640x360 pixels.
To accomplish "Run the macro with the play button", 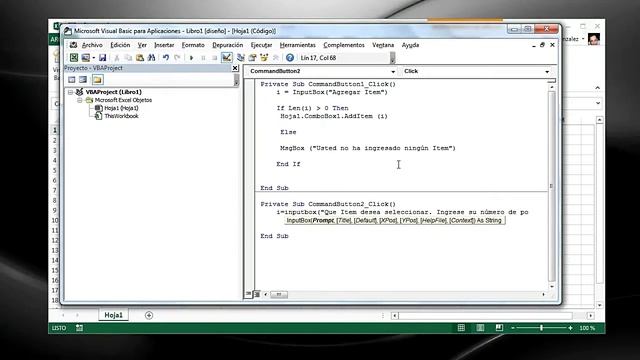I will 191,58.
